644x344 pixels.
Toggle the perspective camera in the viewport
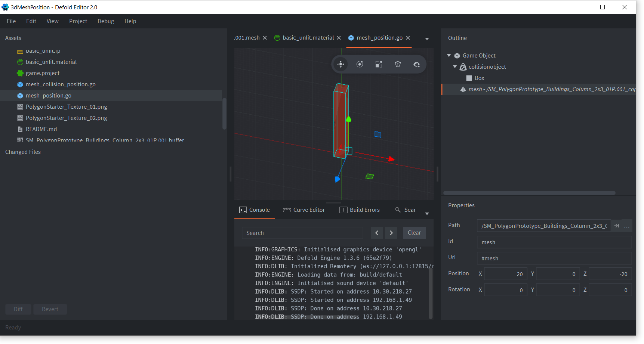click(398, 64)
